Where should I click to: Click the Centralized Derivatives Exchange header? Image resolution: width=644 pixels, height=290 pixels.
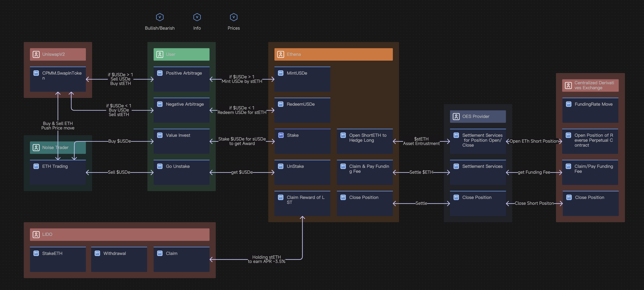tap(590, 85)
